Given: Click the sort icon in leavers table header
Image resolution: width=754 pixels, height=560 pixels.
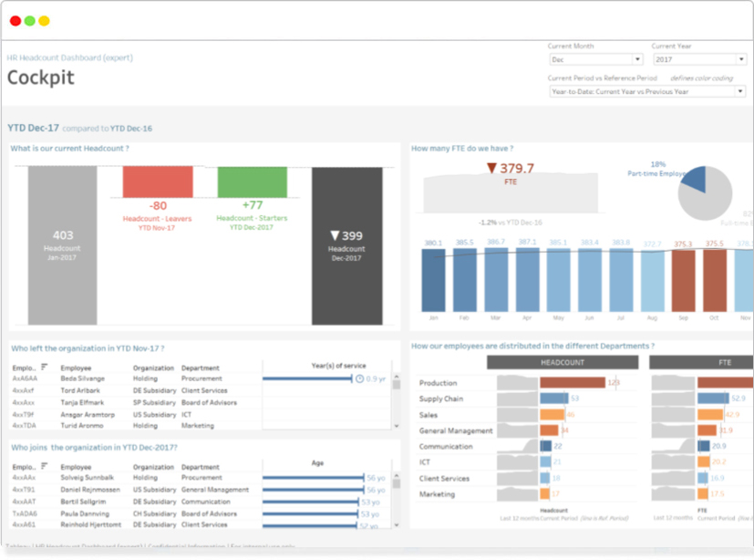Looking at the screenshot, I should pos(45,367).
